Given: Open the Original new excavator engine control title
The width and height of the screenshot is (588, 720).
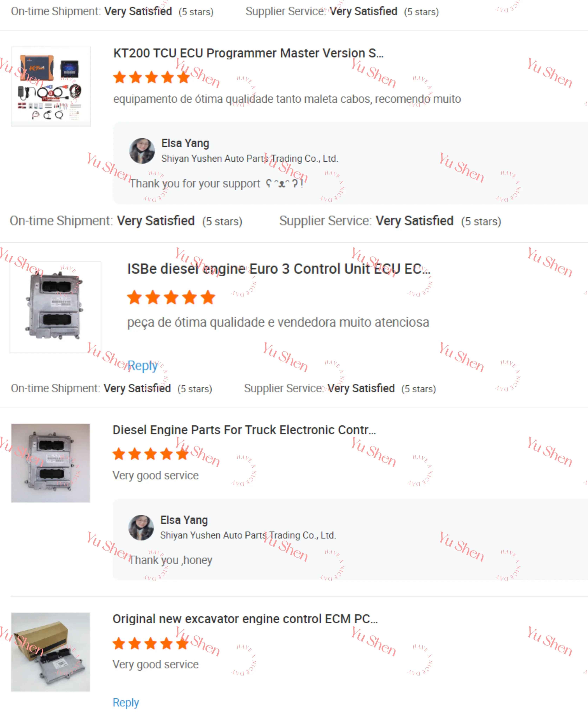Looking at the screenshot, I should point(245,619).
